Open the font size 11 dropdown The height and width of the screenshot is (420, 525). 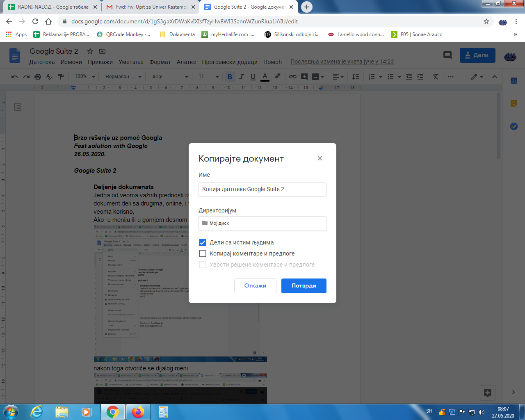[x=208, y=77]
